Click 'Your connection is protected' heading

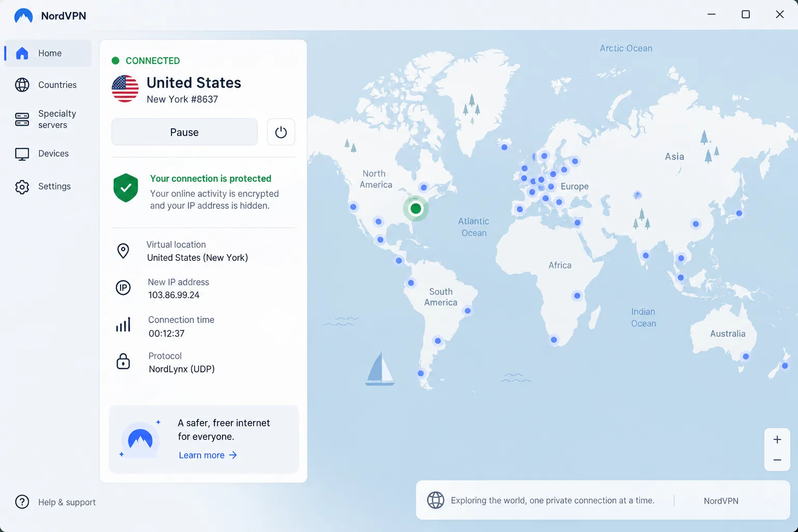[x=210, y=179]
